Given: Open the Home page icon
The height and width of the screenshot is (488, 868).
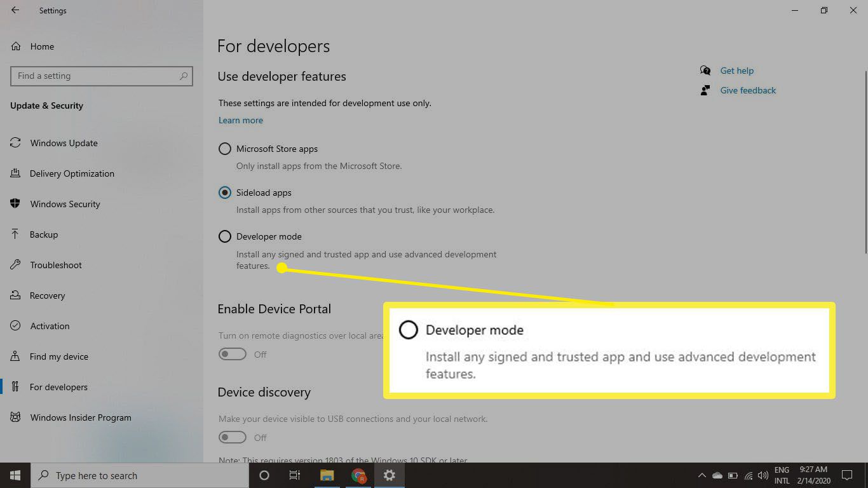Looking at the screenshot, I should point(16,46).
